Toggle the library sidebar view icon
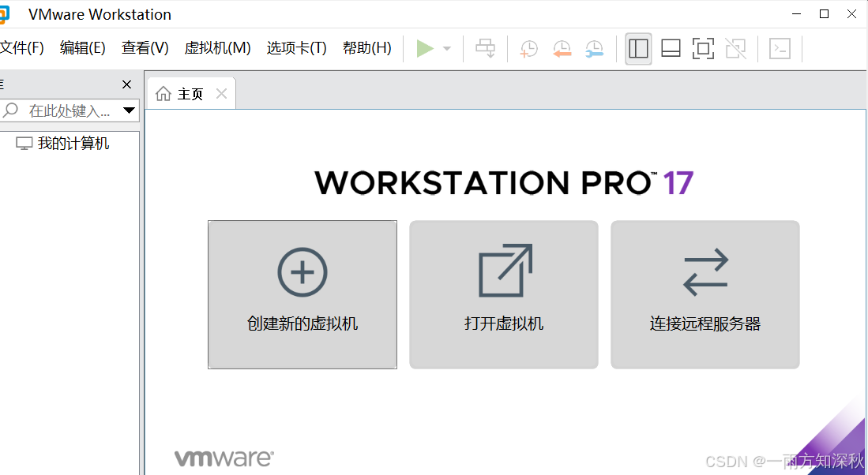868x475 pixels. pyautogui.click(x=638, y=49)
